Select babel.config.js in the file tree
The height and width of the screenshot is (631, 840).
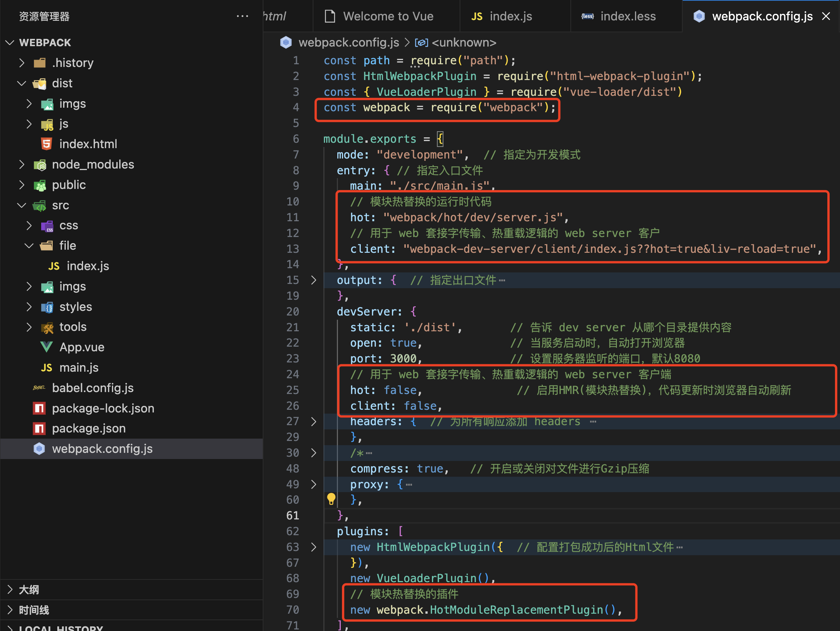point(93,388)
